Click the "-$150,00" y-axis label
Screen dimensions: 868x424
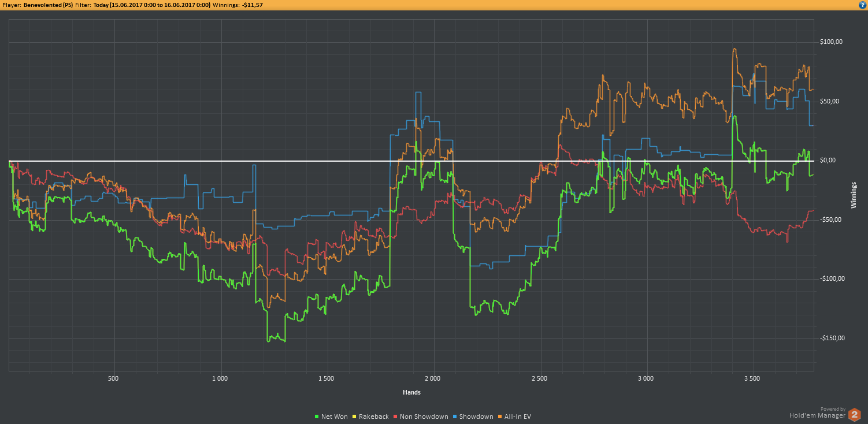point(833,339)
